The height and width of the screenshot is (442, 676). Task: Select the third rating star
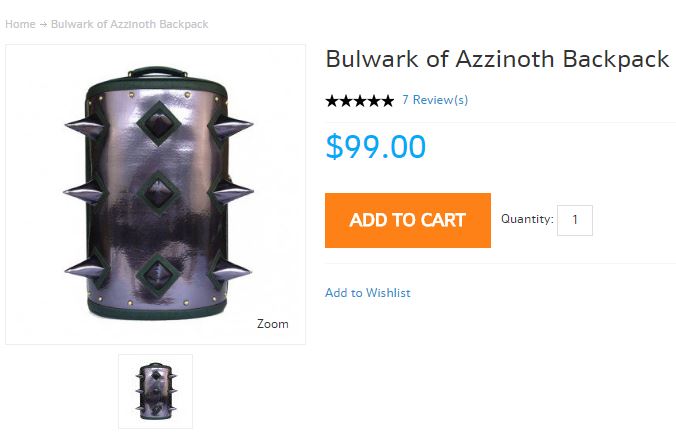pos(360,101)
